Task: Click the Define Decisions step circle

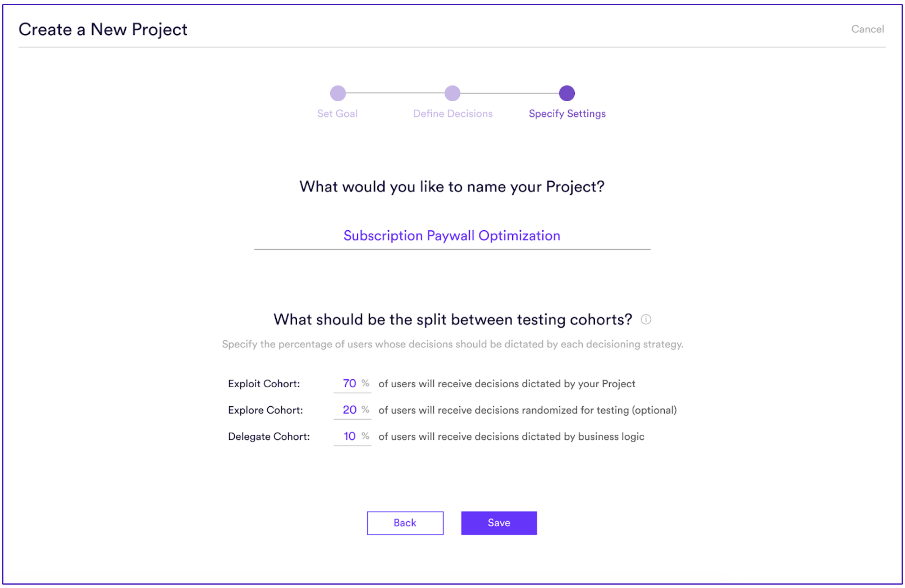Action: pyautogui.click(x=452, y=93)
